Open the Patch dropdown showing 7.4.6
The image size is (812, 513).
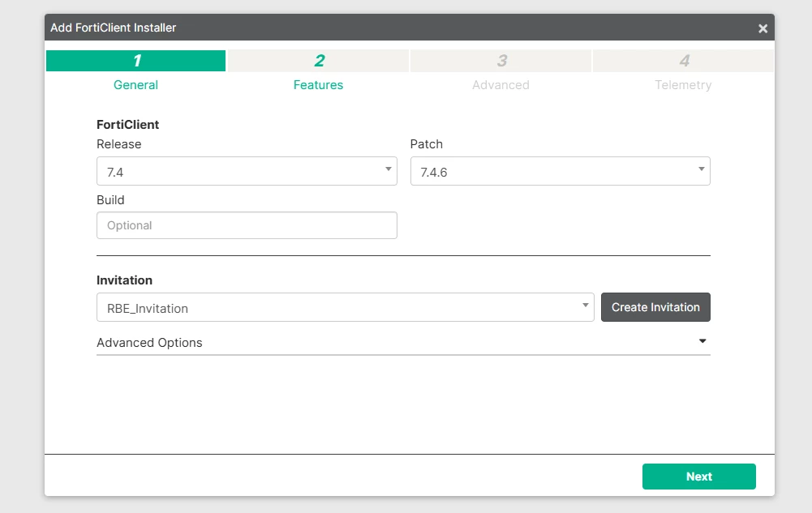561,171
